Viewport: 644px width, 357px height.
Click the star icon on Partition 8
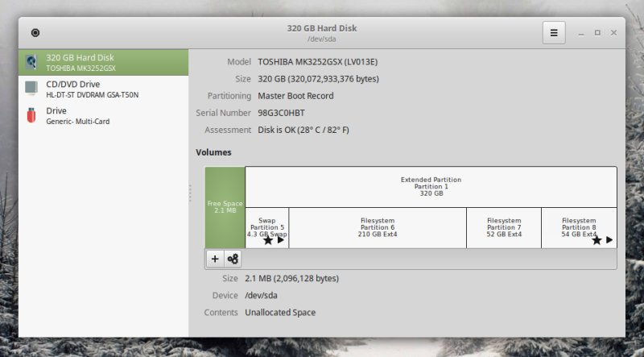[597, 240]
